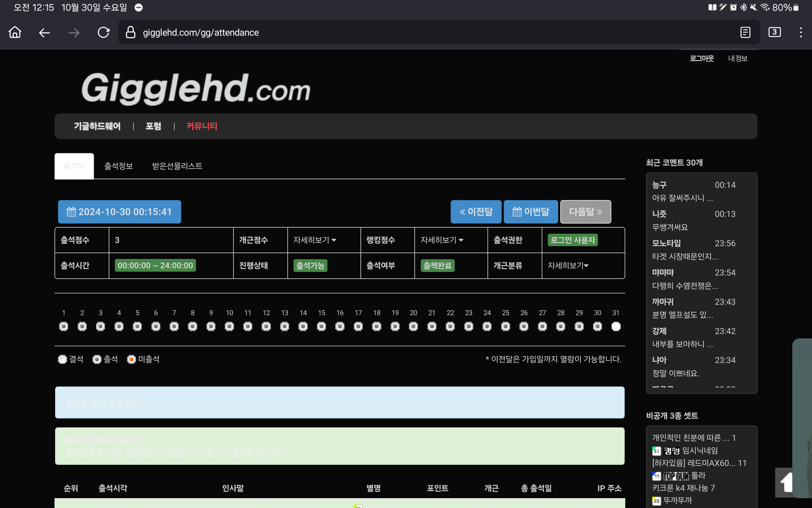The image size is (812, 508).
Task: Click 툴라 user level icon 11
Action: [x=657, y=476]
